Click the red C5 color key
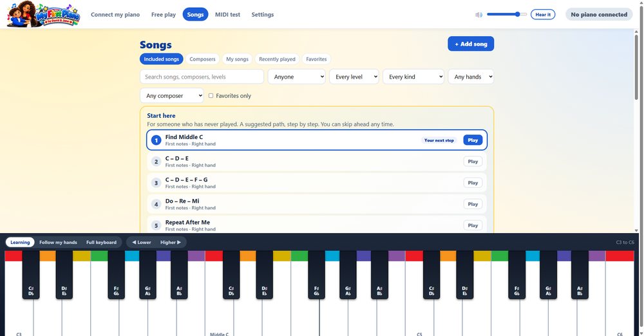This screenshot has width=644, height=336. pos(414,256)
